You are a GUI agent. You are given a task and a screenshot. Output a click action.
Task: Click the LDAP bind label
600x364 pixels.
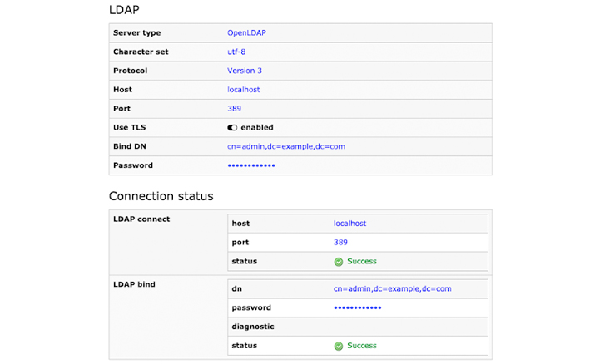[x=134, y=284]
